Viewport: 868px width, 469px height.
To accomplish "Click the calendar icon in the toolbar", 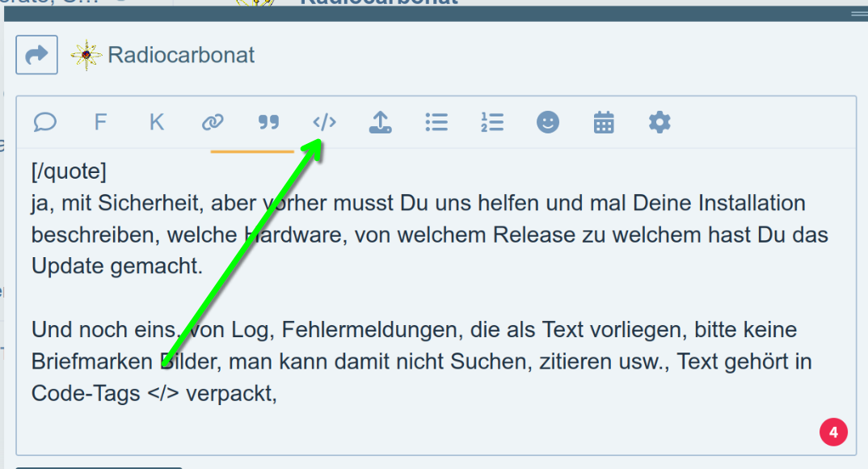I will tap(604, 122).
